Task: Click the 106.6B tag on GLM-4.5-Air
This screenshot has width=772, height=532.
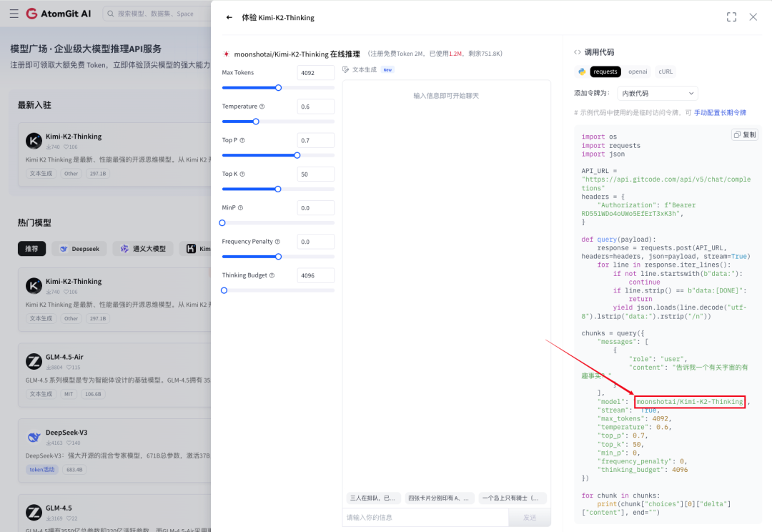Action: click(x=93, y=394)
